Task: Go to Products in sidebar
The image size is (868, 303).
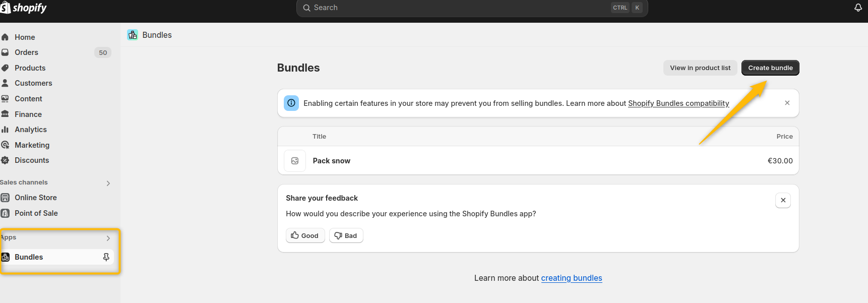Action: (30, 68)
